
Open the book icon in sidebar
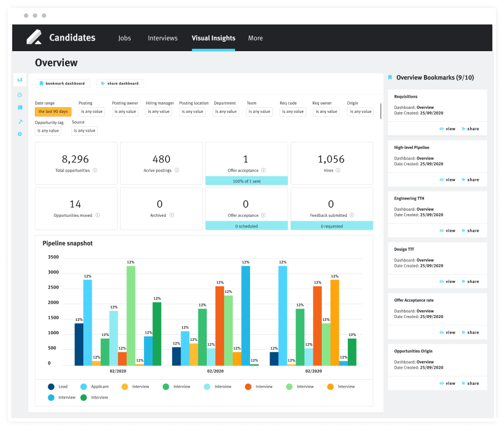(x=19, y=108)
